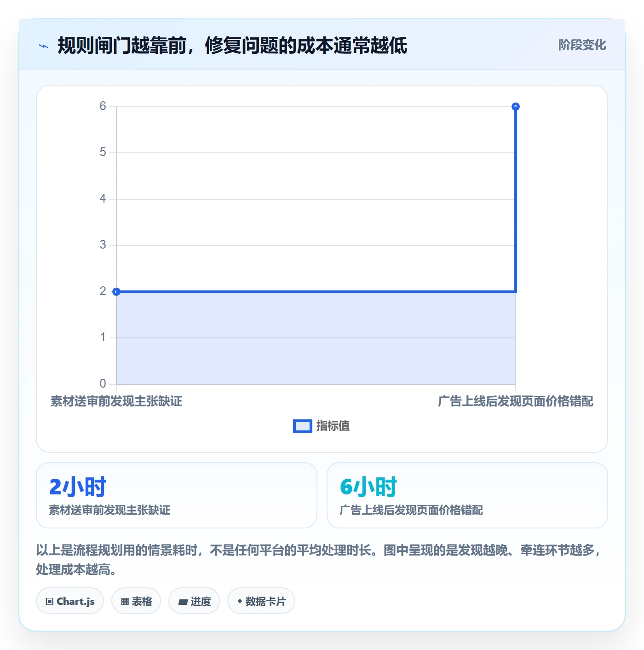Click 广告上线后发现页面价格错配 caption in 6小时 card
Screen dimensions: 644x650
coord(411,510)
